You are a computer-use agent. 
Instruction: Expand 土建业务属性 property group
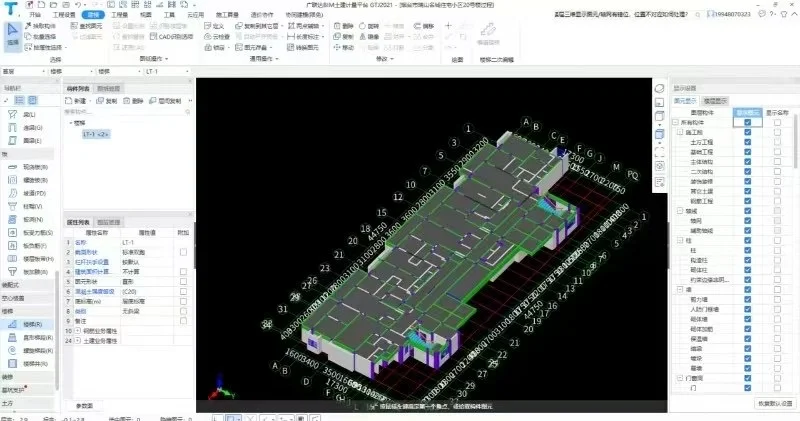pyautogui.click(x=78, y=340)
